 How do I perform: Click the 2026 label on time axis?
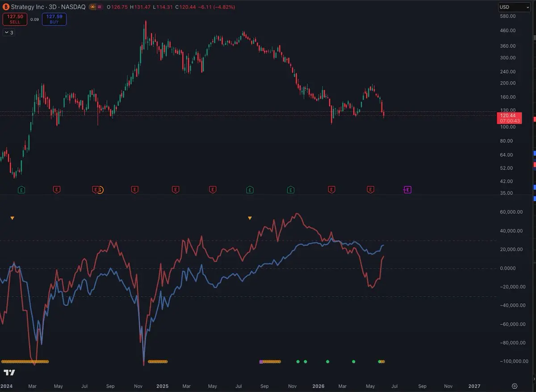tap(318, 386)
